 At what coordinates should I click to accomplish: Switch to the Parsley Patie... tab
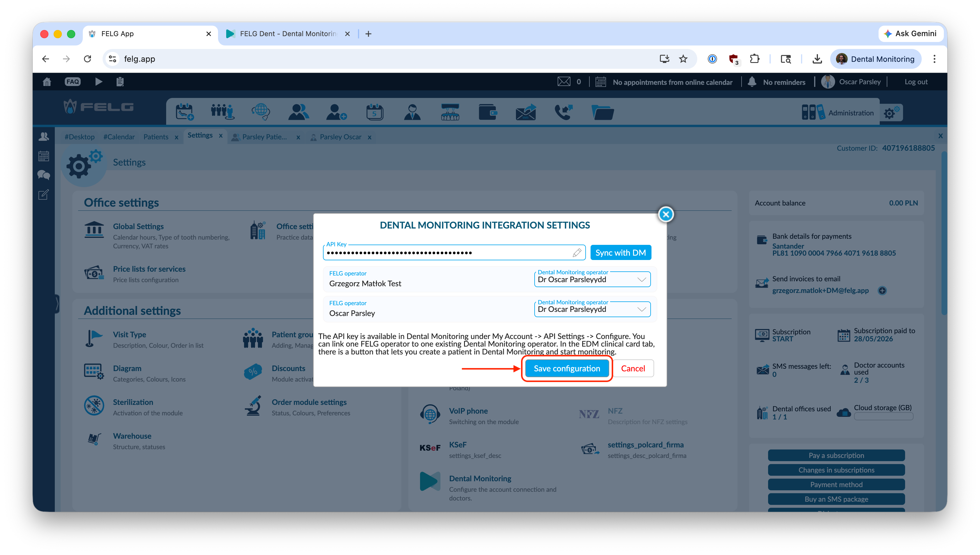[x=264, y=137]
